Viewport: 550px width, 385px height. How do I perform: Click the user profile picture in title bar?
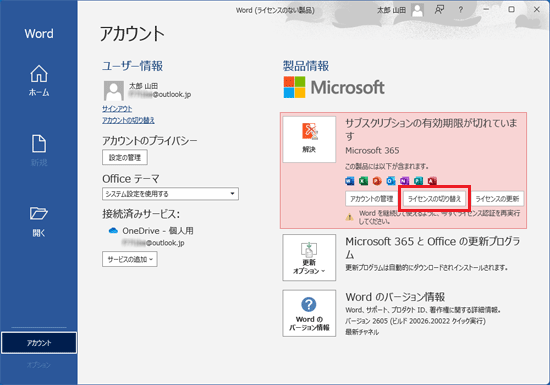click(417, 10)
